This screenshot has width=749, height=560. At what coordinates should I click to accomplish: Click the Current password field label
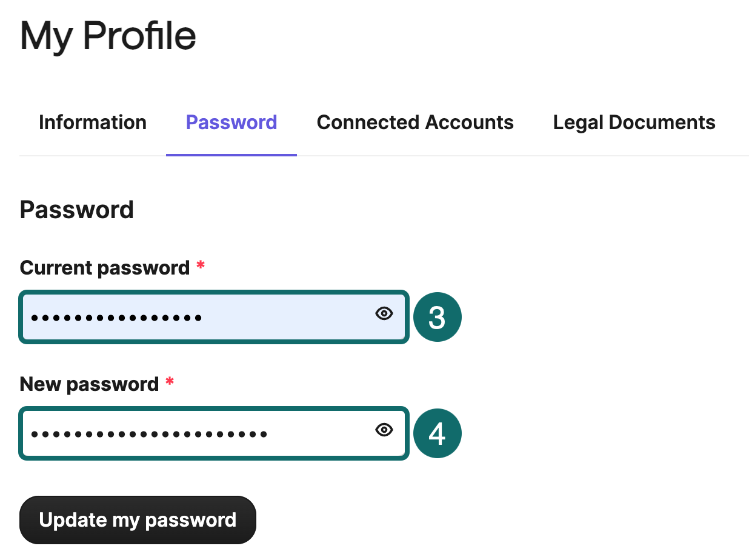[x=105, y=268]
